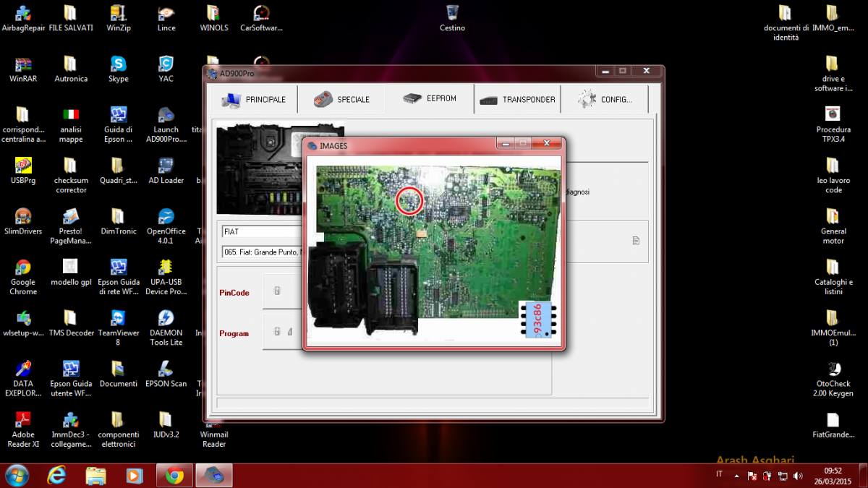
Task: Click the fuse box thumbnail in AD900Pro
Action: (259, 170)
